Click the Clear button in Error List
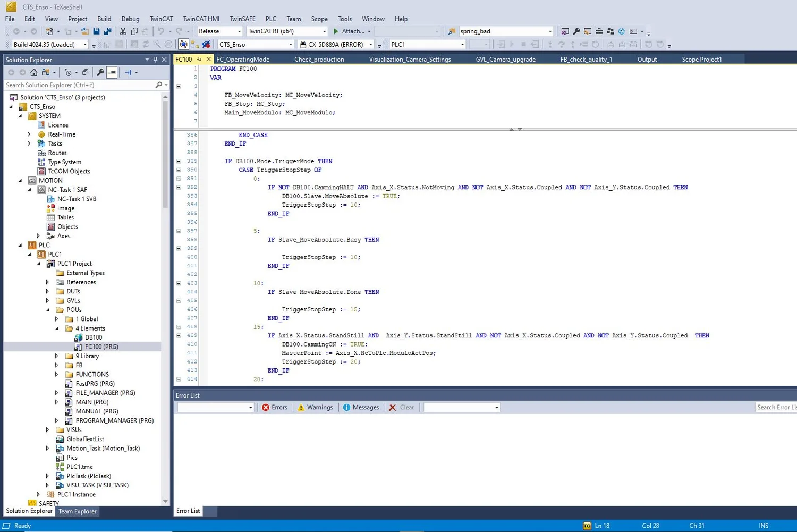This screenshot has width=797, height=532. 402,408
